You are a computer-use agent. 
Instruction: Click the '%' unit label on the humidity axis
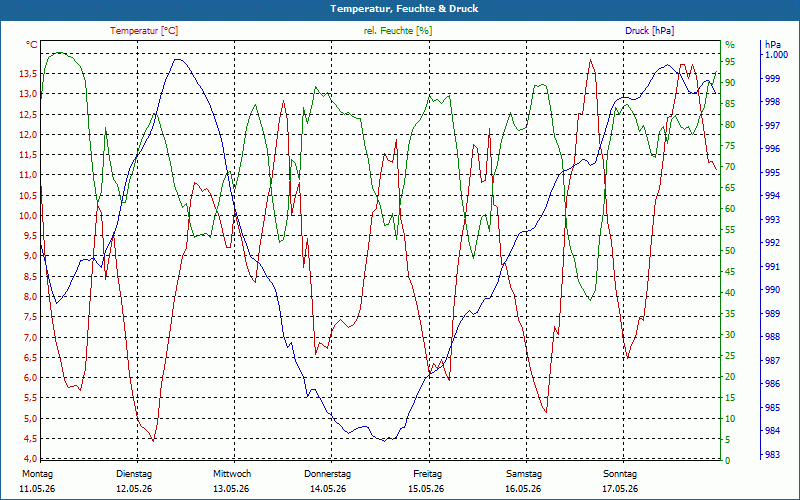click(x=730, y=45)
